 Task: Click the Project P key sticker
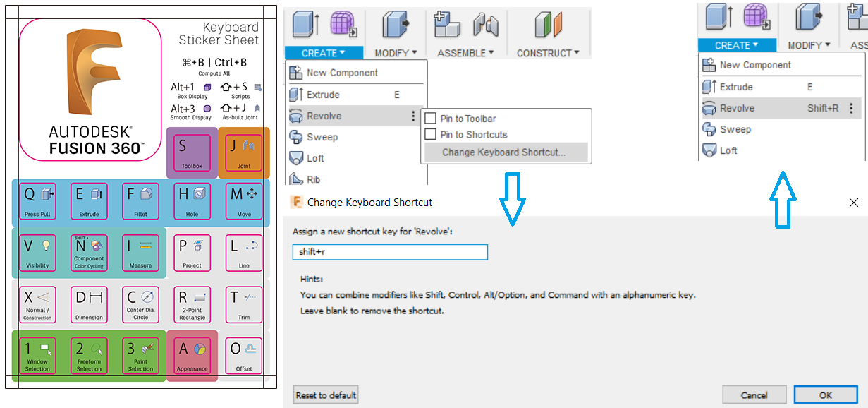pyautogui.click(x=192, y=253)
